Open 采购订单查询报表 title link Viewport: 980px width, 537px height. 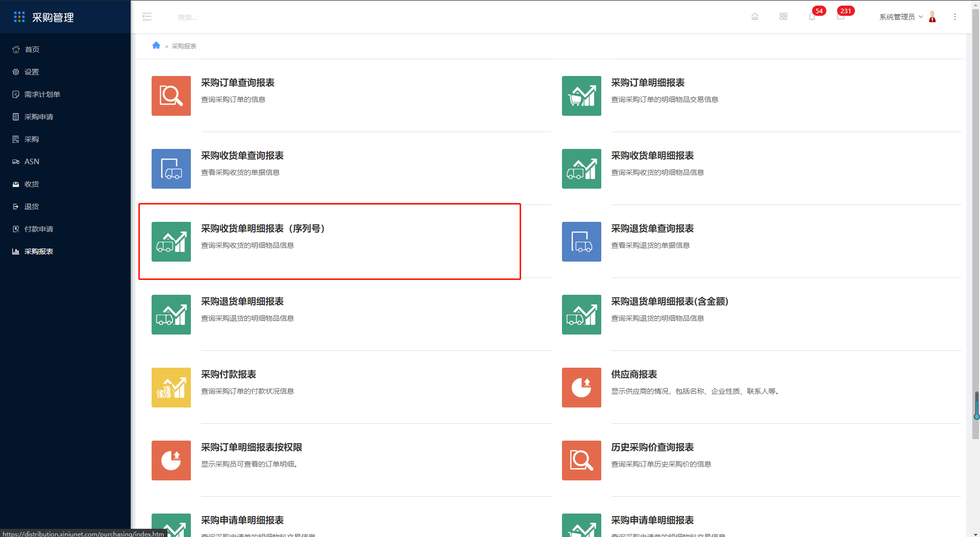click(x=238, y=83)
